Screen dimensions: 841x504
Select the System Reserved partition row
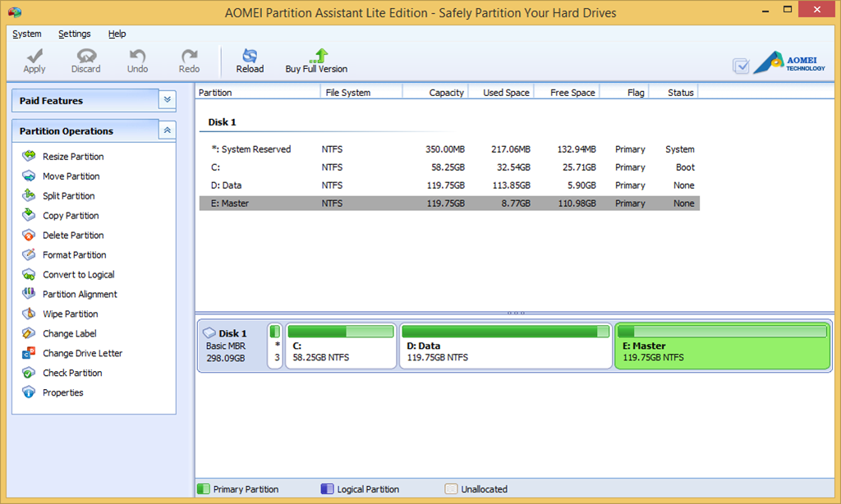tap(449, 149)
